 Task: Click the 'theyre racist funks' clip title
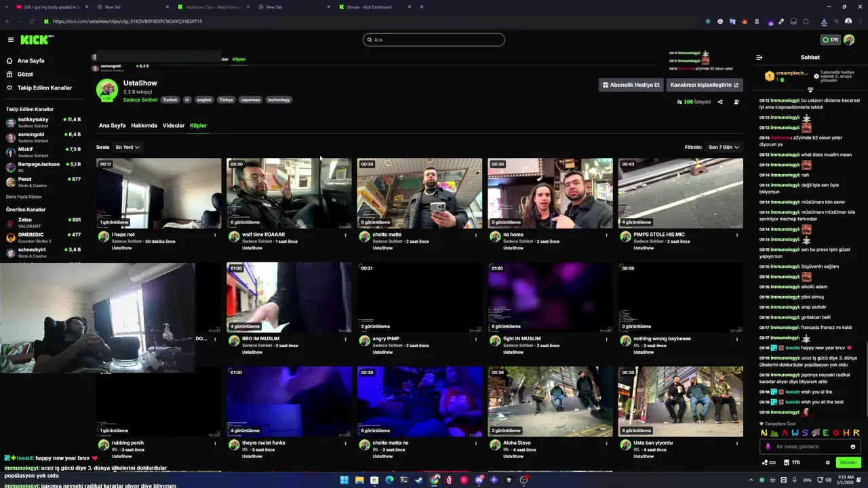tap(263, 443)
